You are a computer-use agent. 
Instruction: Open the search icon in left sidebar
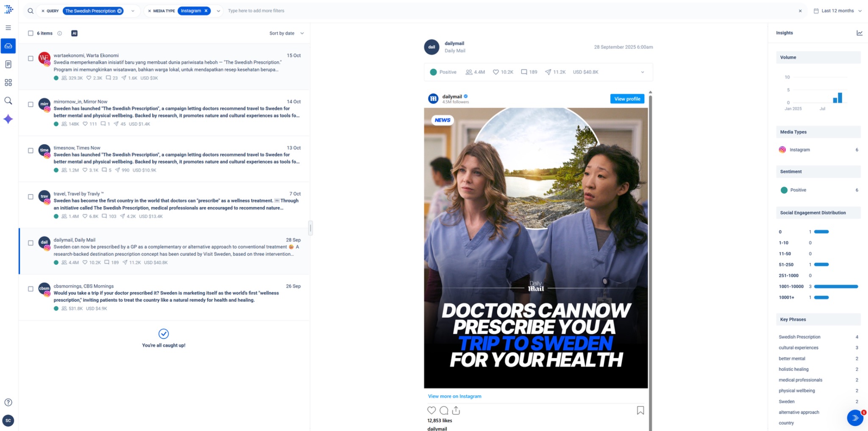8,101
